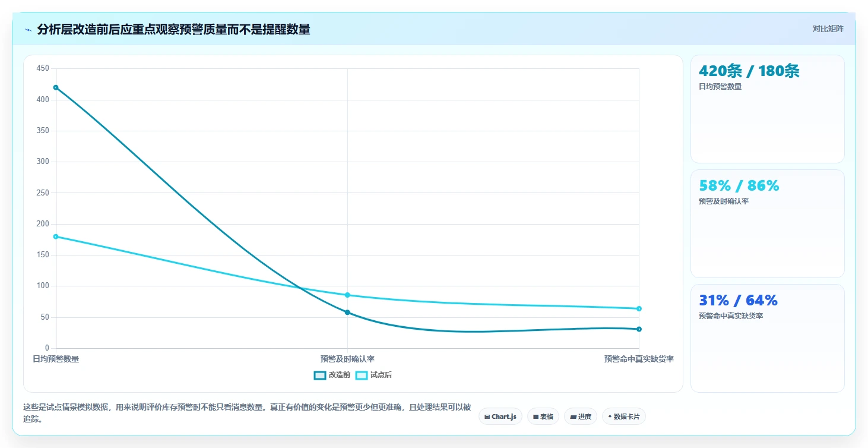Click the 试点后 data point at 180
Image resolution: width=868 pixels, height=448 pixels.
[56, 236]
